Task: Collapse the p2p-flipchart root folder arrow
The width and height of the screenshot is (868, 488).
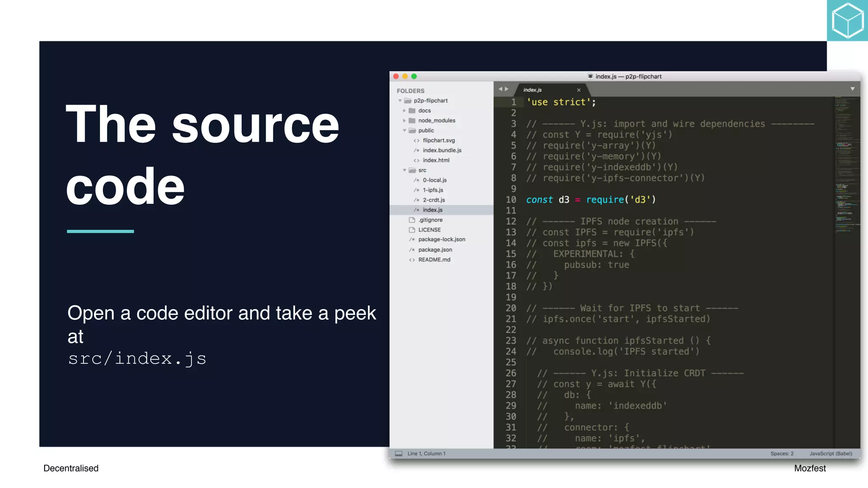Action: (x=400, y=101)
